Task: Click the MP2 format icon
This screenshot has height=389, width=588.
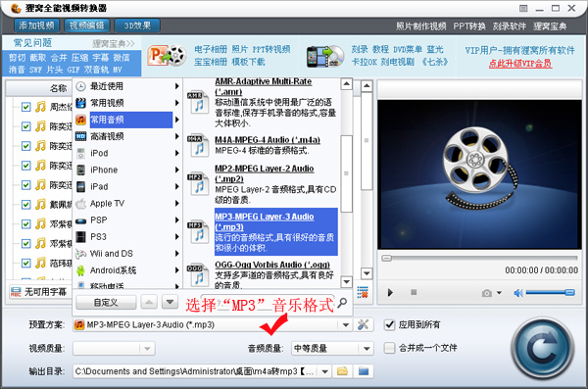Action: [198, 184]
